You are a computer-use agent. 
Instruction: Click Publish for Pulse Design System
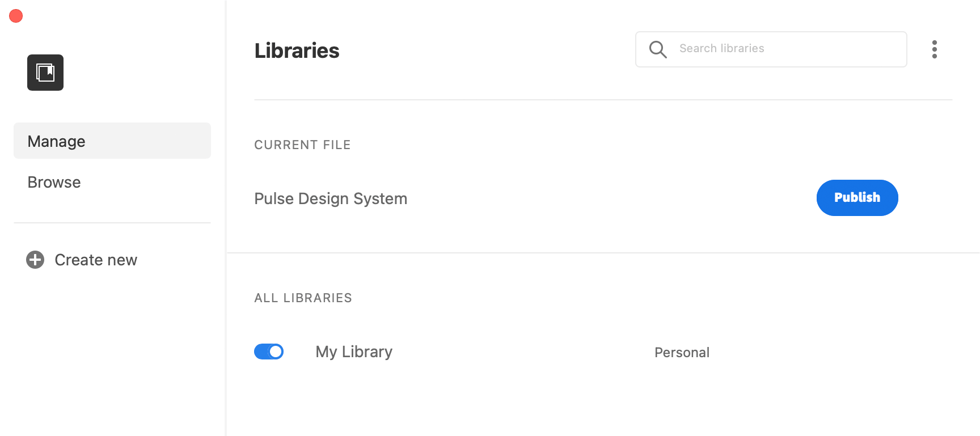pos(857,197)
